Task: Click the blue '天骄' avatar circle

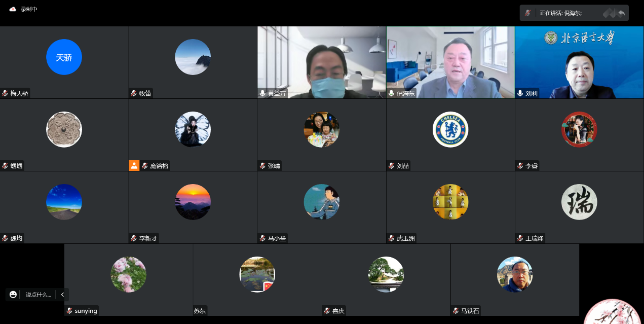Action: pos(64,57)
